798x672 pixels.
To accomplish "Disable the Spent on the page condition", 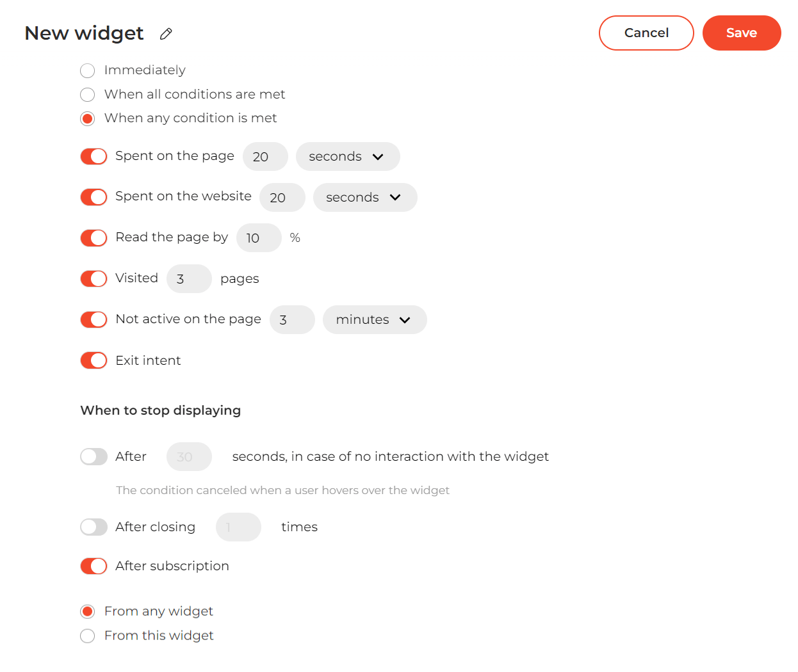I will [94, 156].
